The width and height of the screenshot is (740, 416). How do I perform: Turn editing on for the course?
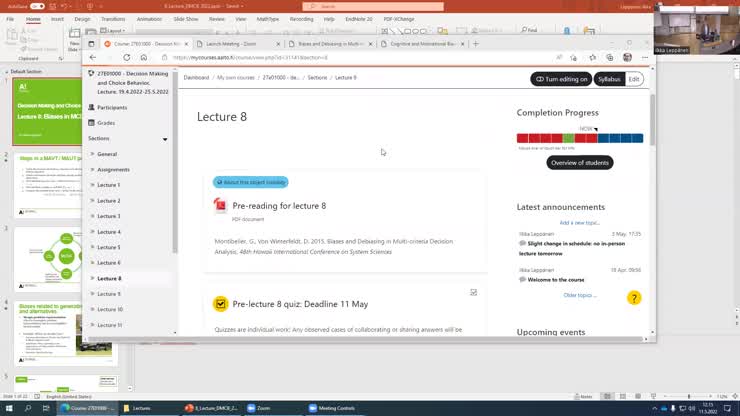pos(560,79)
